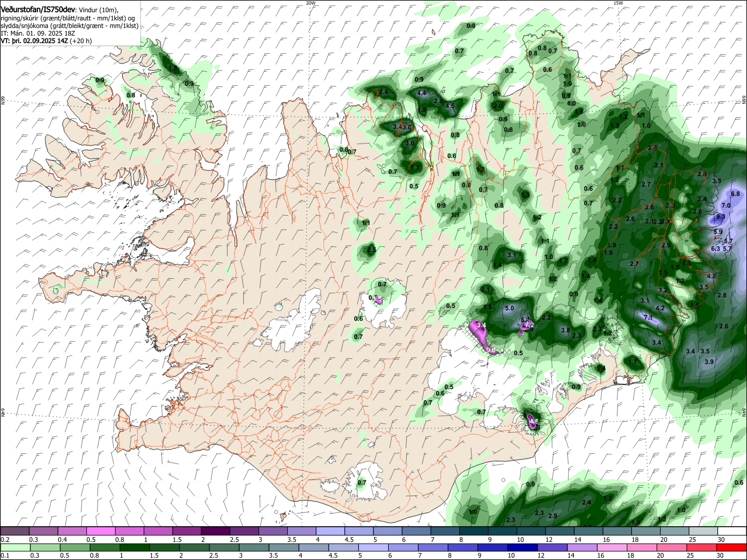Click the snow legend swatch between 3.5 and 4
The image size is (747, 560).
(x=302, y=531)
